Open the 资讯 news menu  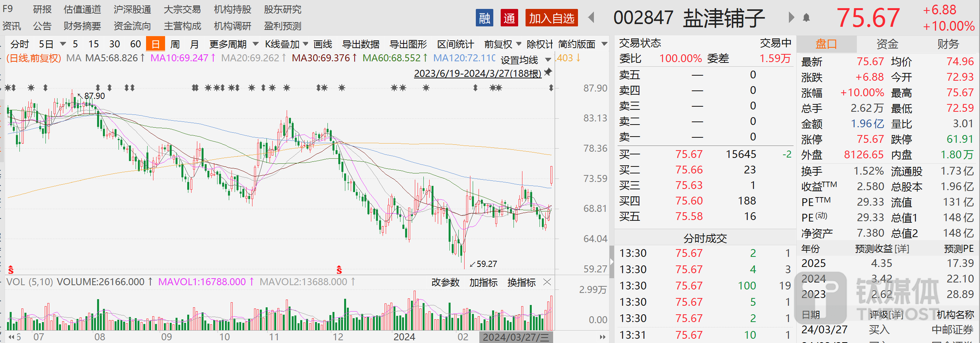(x=12, y=26)
